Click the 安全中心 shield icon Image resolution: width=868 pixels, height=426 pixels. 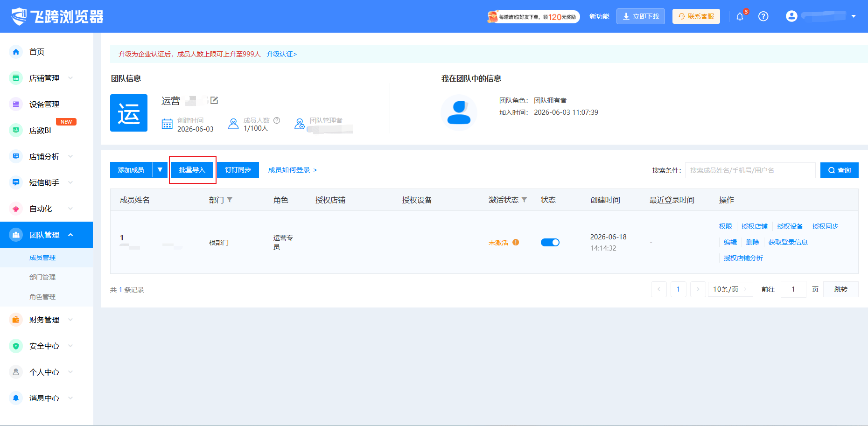pyautogui.click(x=16, y=346)
